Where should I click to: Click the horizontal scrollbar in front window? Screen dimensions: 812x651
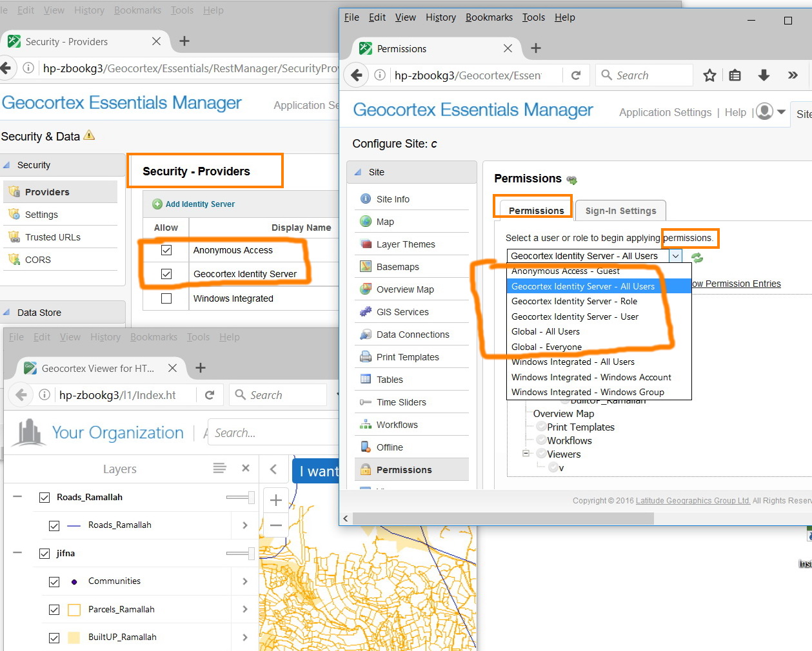502,518
